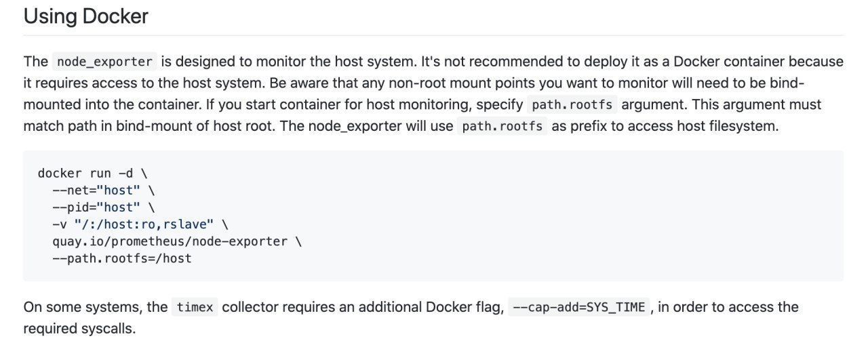Click the quay.io/prometheus/node-exporter image name

(170, 241)
